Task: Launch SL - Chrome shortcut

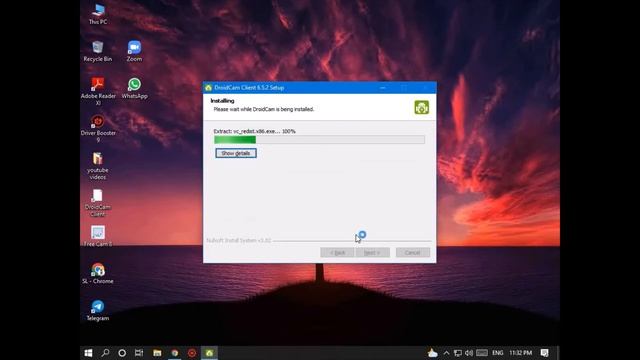Action: [x=98, y=273]
